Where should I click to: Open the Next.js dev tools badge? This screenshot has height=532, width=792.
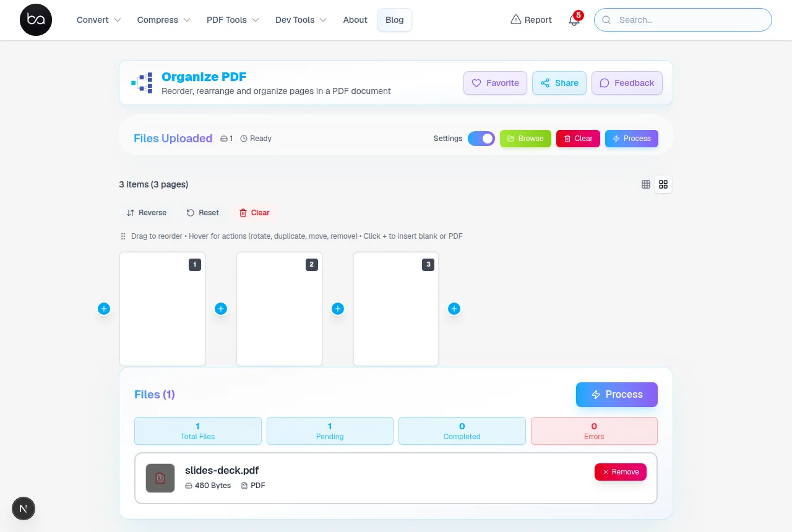click(24, 508)
